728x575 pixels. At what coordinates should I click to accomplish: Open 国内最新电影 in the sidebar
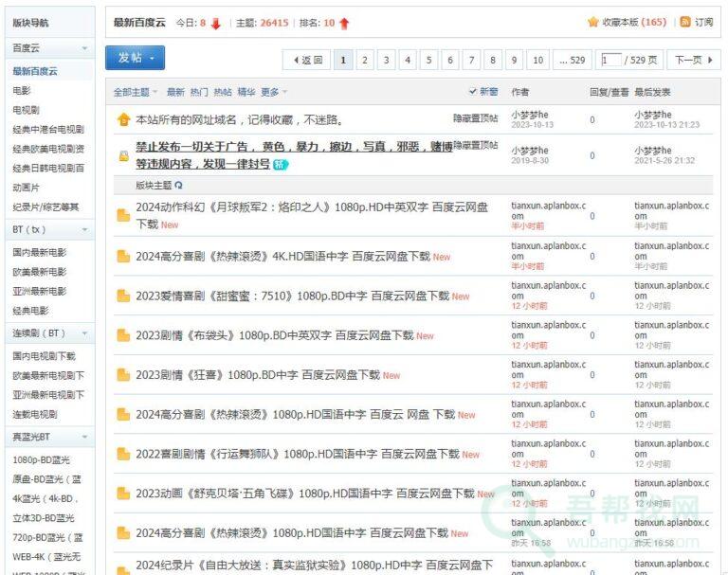coord(40,253)
